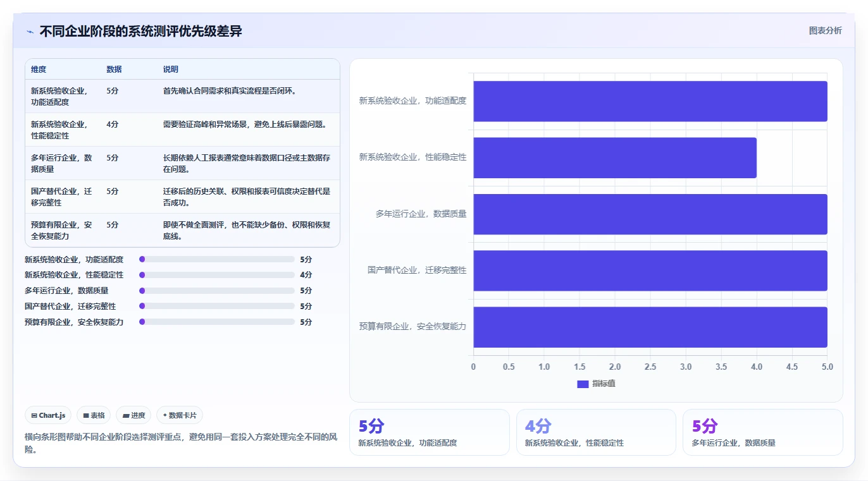Click the progress bar for 新系统验收企业，性能稳定性
The height and width of the screenshot is (481, 868).
[217, 275]
